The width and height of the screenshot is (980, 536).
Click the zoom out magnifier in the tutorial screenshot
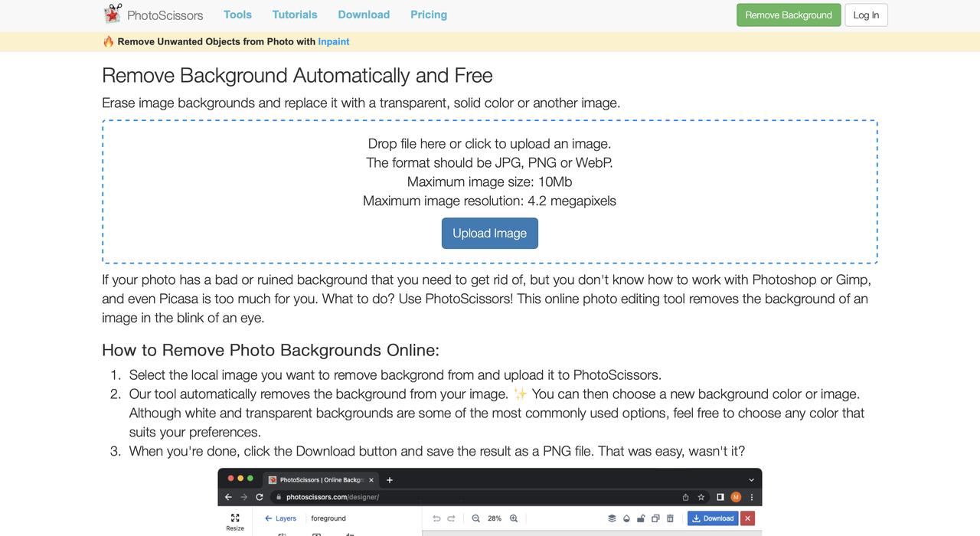pyautogui.click(x=475, y=518)
